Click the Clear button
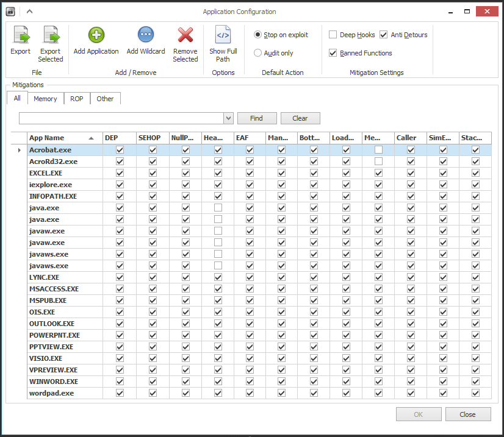The height and width of the screenshot is (437, 504). (300, 118)
